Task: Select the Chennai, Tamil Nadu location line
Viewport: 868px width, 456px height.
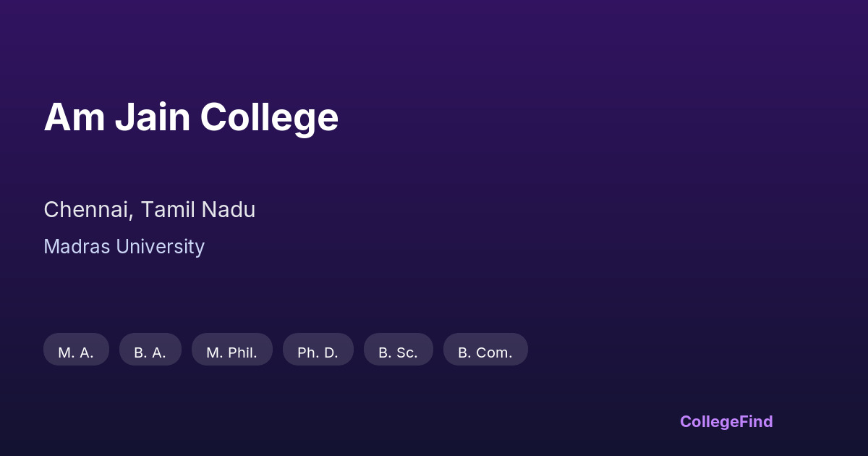Action: coord(149,210)
